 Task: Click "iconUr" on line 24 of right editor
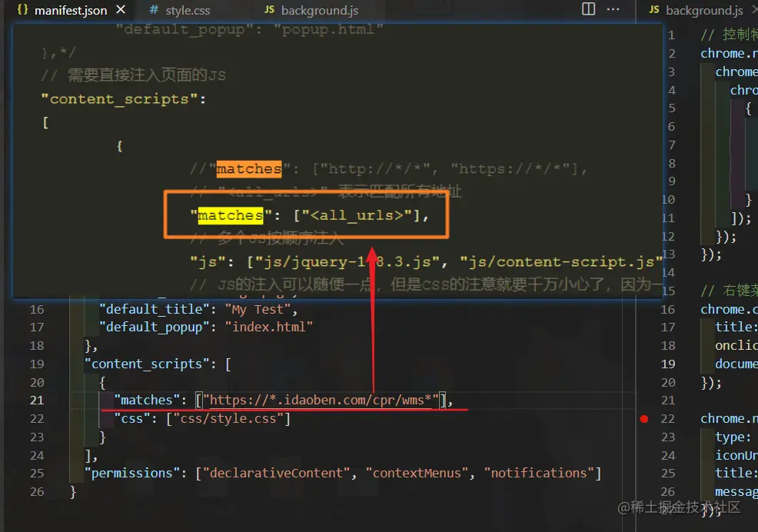736,456
